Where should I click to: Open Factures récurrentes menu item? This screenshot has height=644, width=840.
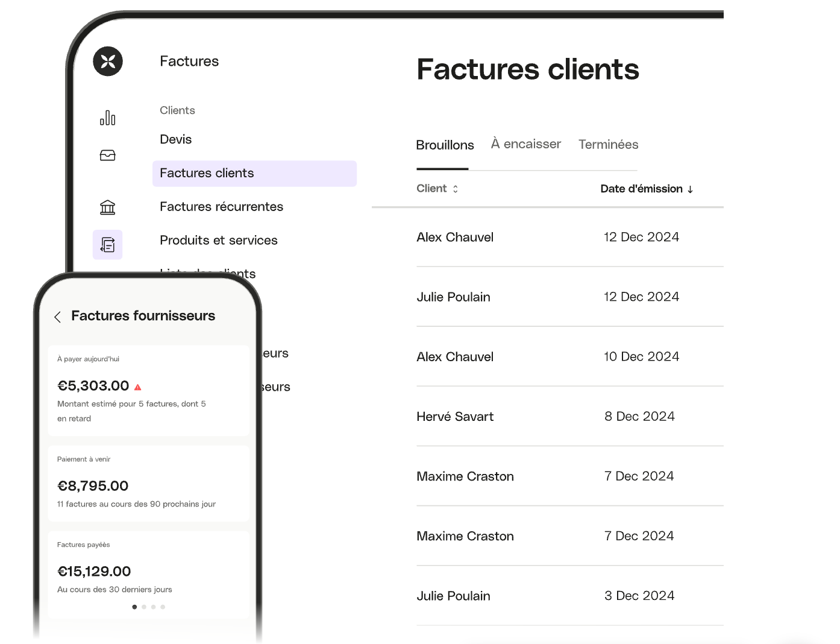pos(221,207)
